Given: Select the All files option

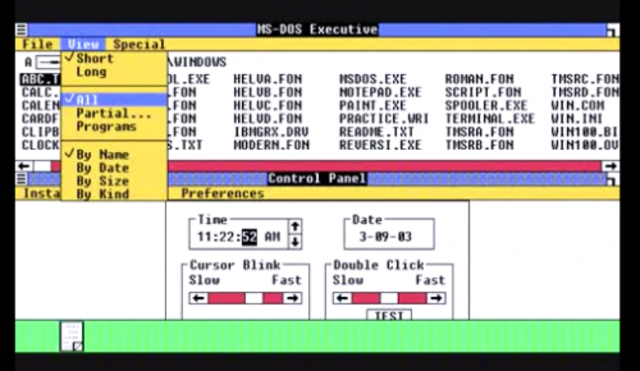Looking at the screenshot, I should [114, 100].
